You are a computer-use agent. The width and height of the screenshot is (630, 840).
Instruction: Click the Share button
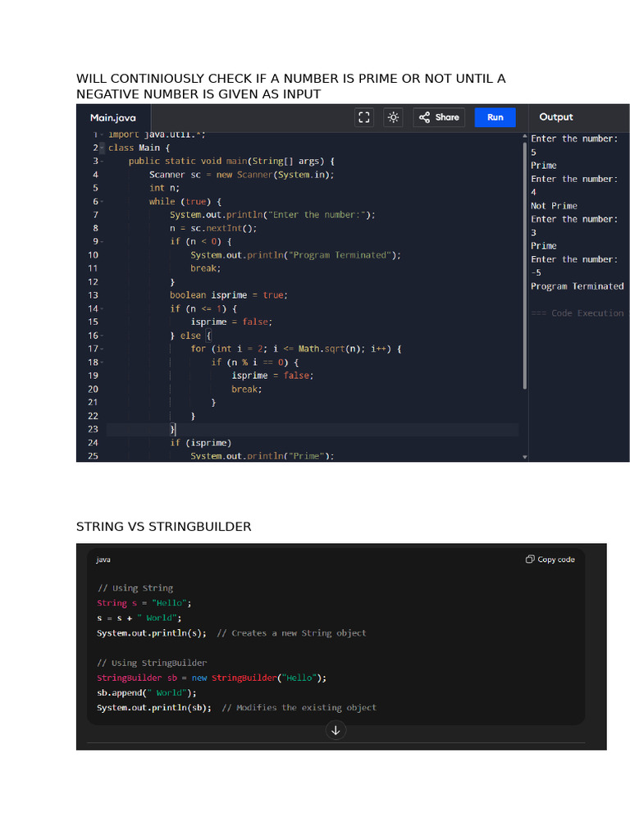tap(439, 117)
